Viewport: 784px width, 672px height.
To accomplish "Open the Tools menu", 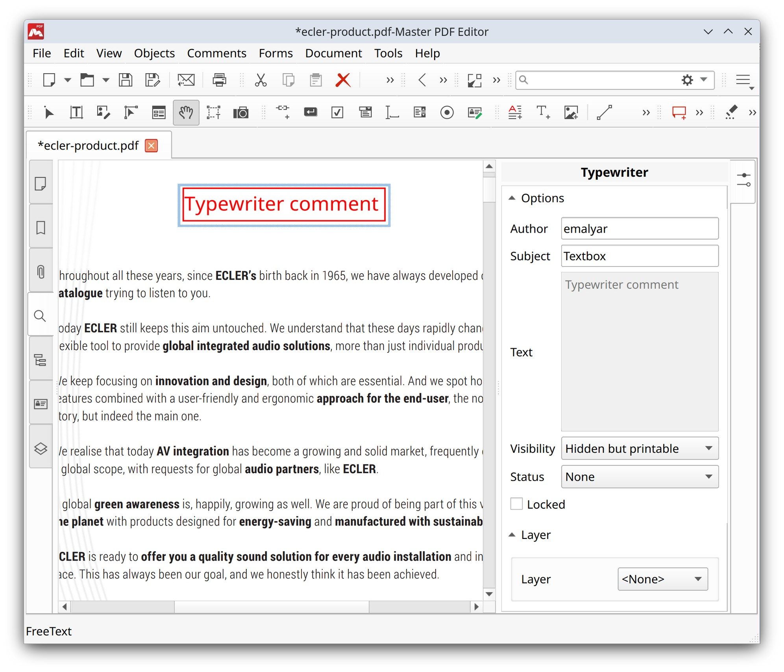I will (x=388, y=53).
